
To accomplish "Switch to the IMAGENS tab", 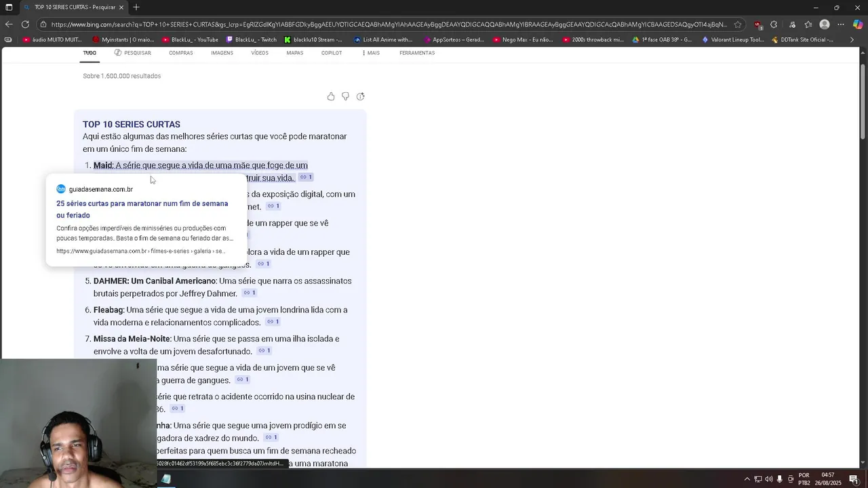I will pyautogui.click(x=222, y=53).
